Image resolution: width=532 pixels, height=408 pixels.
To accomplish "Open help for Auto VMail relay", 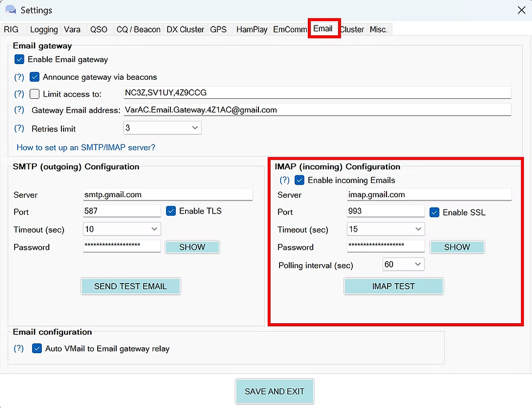I will pos(18,348).
